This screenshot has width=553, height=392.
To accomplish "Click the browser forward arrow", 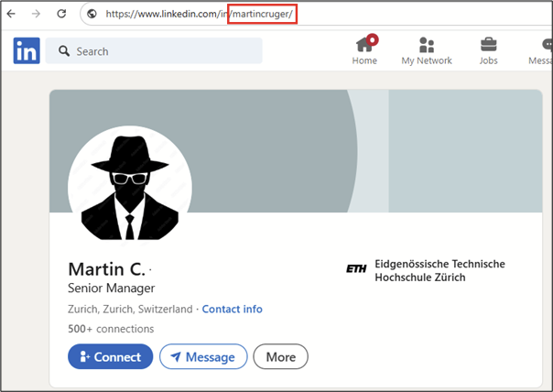I will click(36, 14).
